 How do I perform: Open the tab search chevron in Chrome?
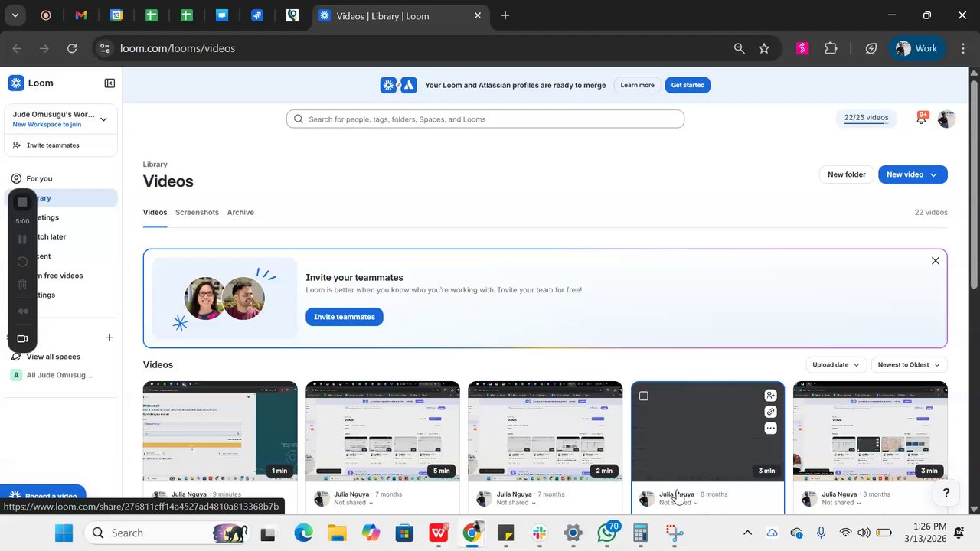(15, 15)
